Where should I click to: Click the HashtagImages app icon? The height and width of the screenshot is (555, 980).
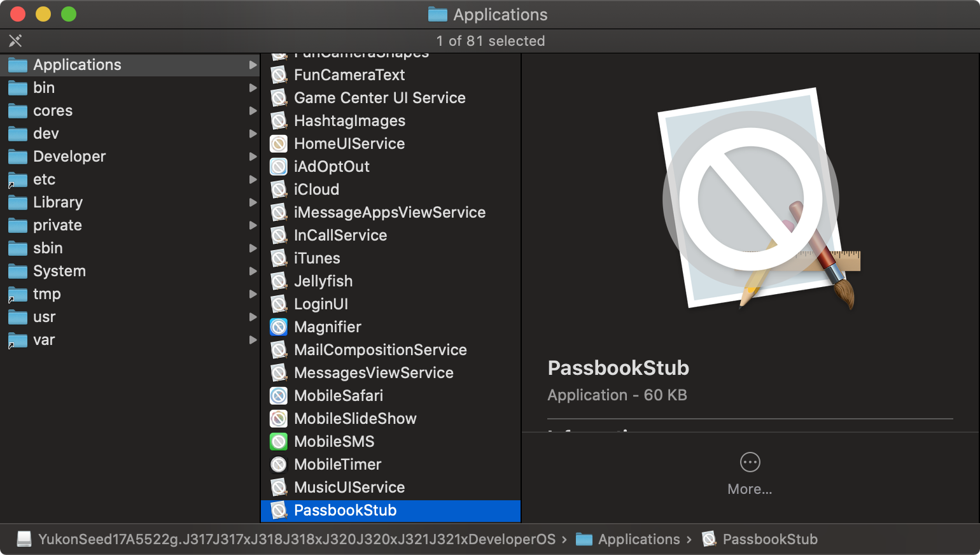tap(279, 121)
